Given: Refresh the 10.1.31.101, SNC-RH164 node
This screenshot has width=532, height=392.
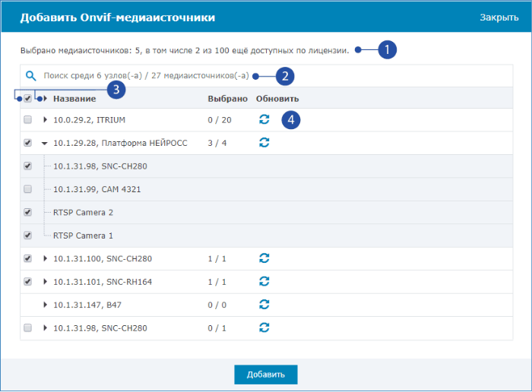Looking at the screenshot, I should click(x=264, y=281).
